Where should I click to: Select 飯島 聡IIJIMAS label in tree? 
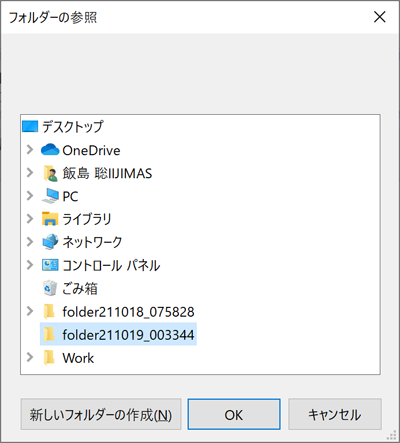point(107,173)
